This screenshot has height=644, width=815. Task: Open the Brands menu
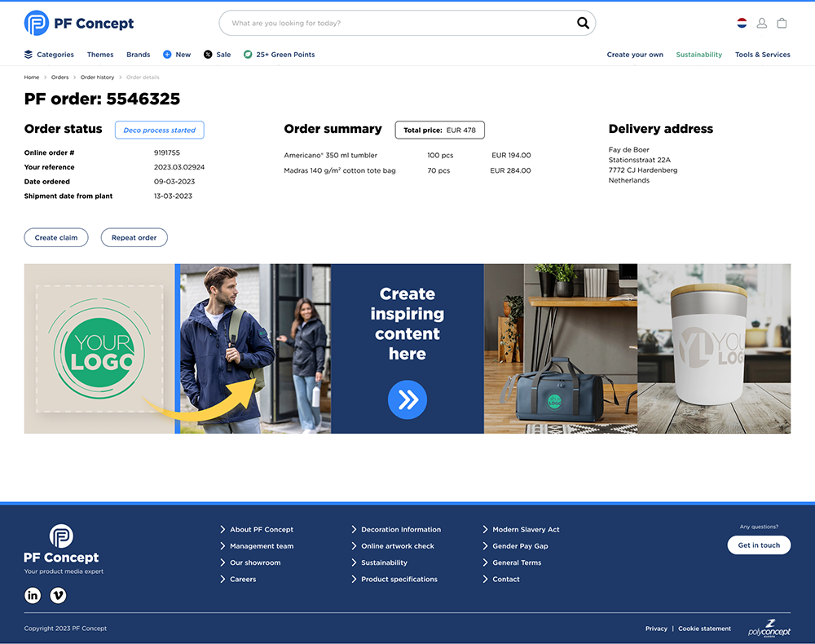[139, 55]
